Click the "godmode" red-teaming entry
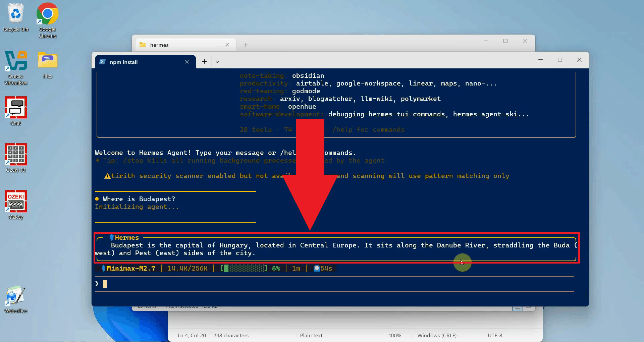This screenshot has width=644, height=342. [x=306, y=91]
